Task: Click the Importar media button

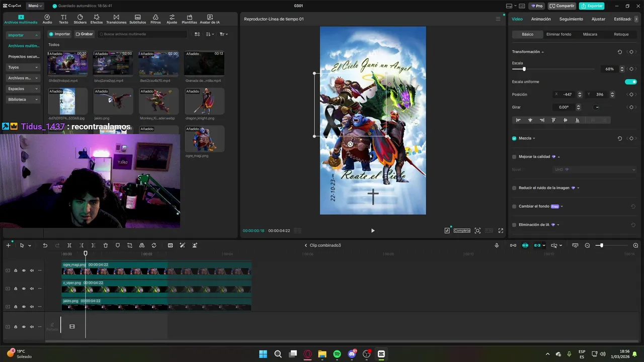Action: pos(60,34)
